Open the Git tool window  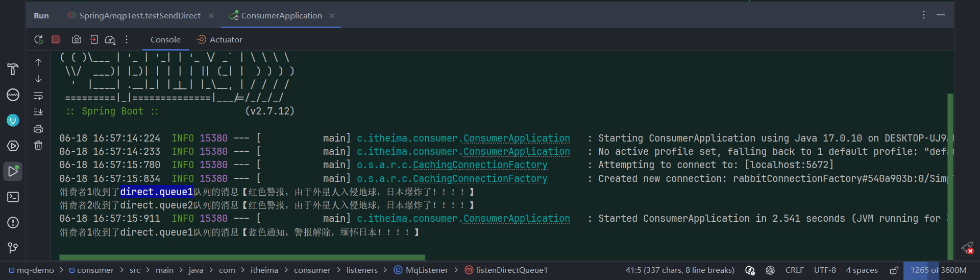13,248
